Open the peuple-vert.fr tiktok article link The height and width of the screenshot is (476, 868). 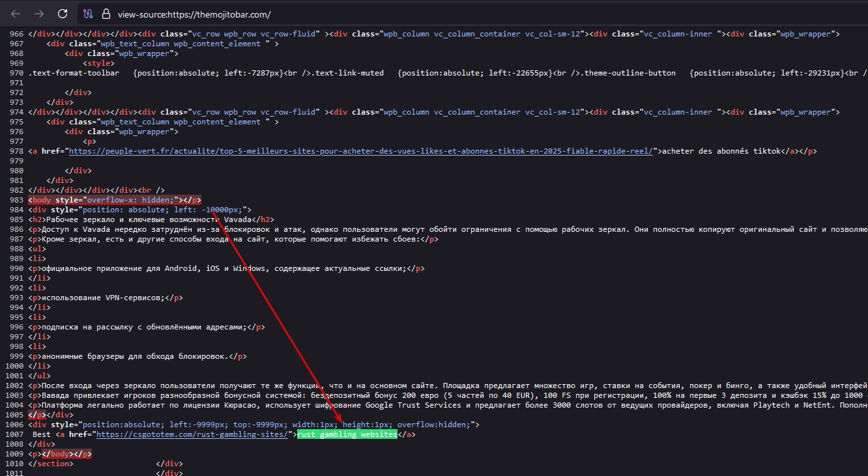pyautogui.click(x=361, y=151)
